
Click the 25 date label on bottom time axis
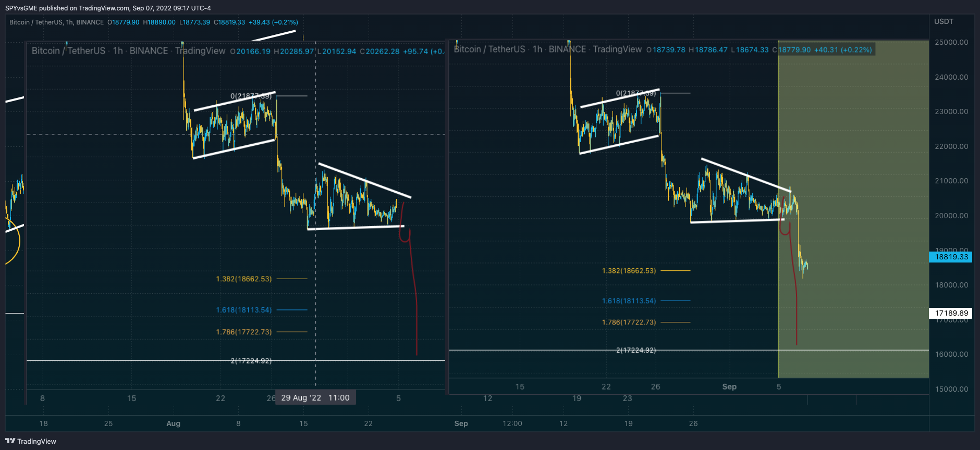[108, 423]
